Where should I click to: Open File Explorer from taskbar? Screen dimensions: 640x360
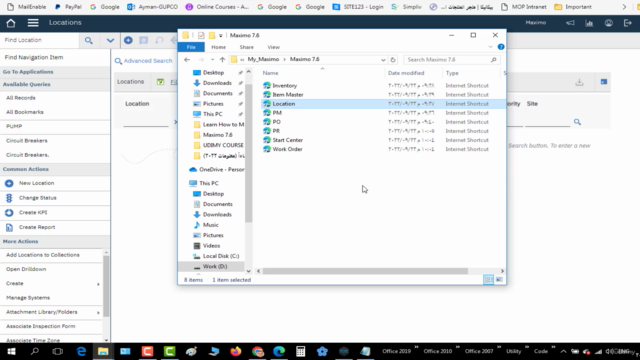(103, 351)
